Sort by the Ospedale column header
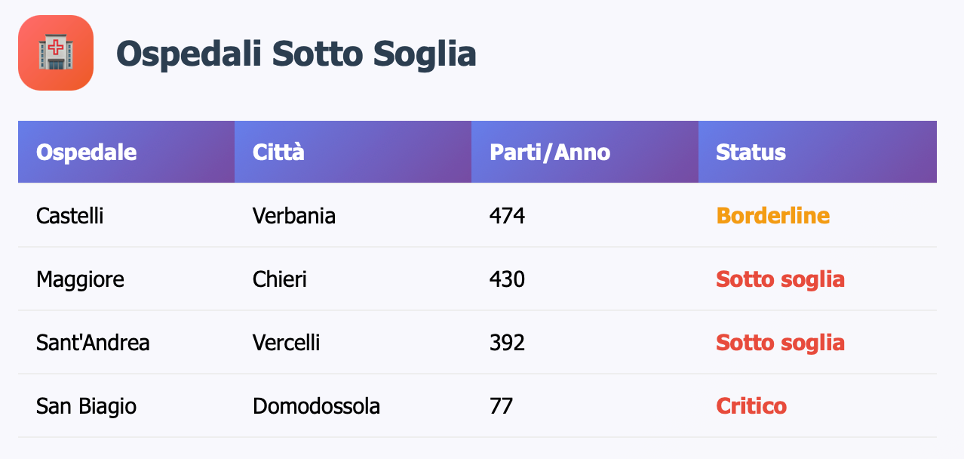Image resolution: width=964 pixels, height=460 pixels. click(86, 153)
